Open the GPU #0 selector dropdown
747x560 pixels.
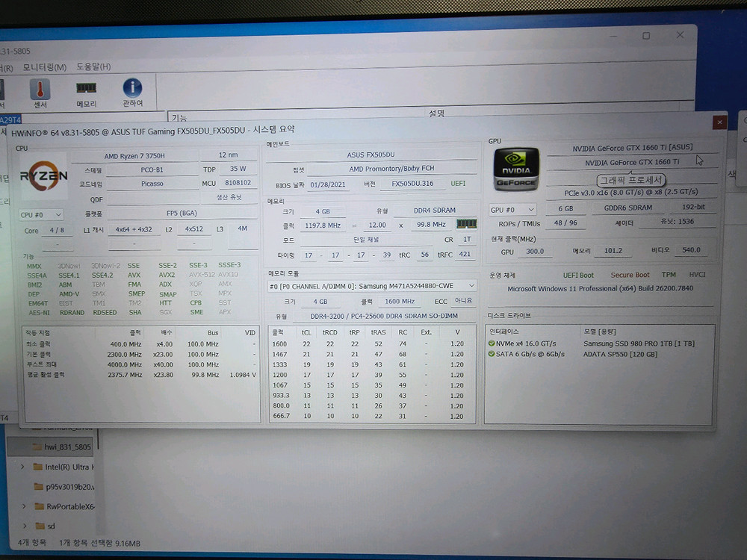pyautogui.click(x=512, y=210)
